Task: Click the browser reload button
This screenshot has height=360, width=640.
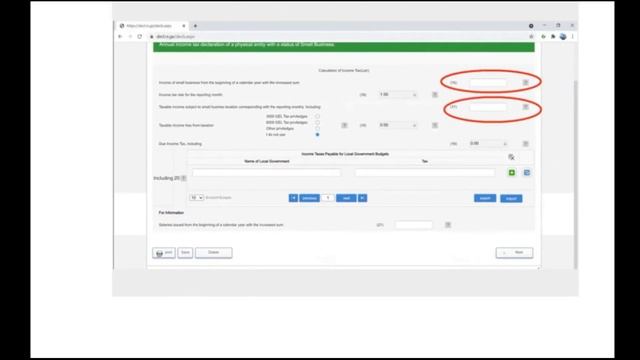Action: point(140,36)
